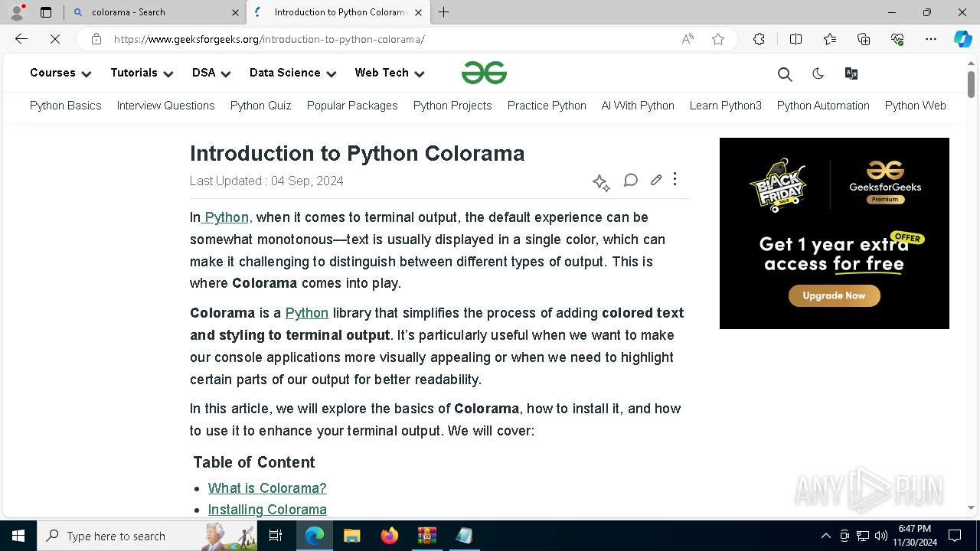Screen dimensions: 980x551
Task: Open the WinRAR taskbar icon
Action: click(x=426, y=536)
